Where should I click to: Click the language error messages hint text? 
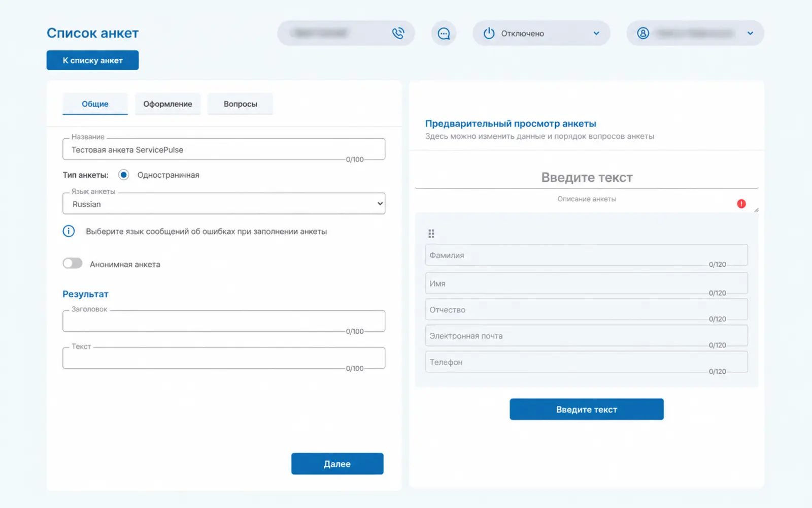(207, 232)
